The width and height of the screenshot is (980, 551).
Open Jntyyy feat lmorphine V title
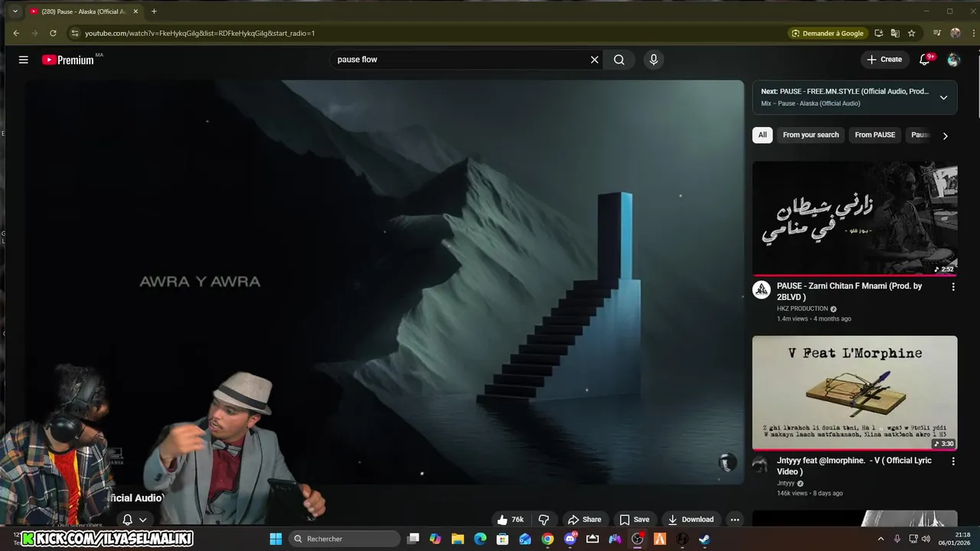coord(854,466)
